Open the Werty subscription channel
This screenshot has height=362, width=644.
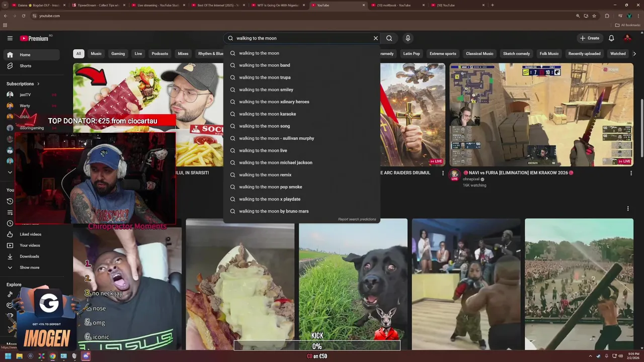[x=32, y=106]
